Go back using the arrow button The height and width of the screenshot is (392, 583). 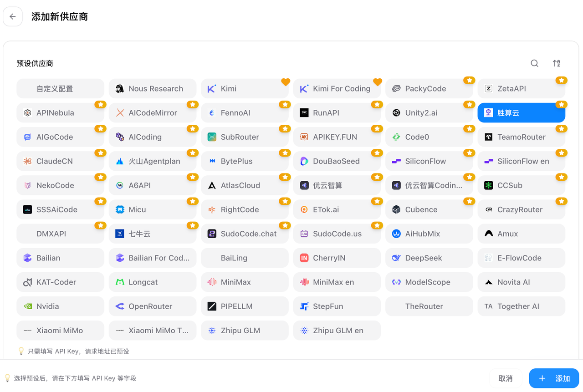pyautogui.click(x=13, y=17)
